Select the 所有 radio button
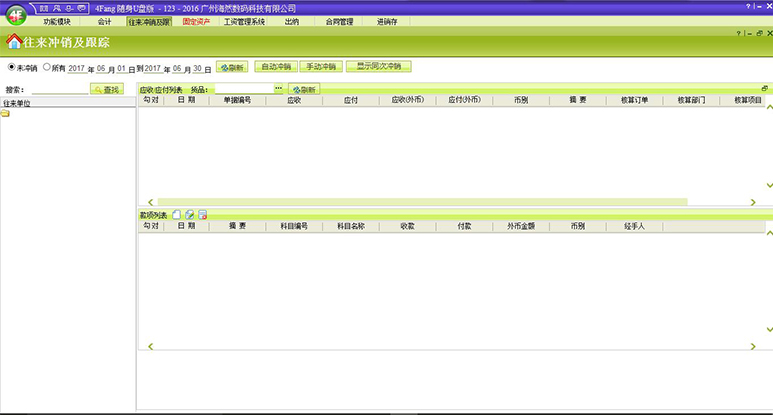The width and height of the screenshot is (773, 415). [x=46, y=68]
